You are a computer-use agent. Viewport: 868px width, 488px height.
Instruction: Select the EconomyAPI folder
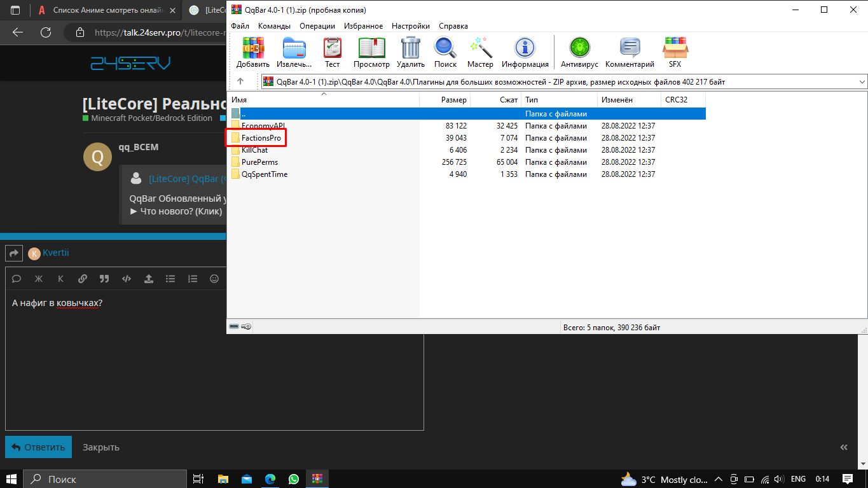[263, 126]
